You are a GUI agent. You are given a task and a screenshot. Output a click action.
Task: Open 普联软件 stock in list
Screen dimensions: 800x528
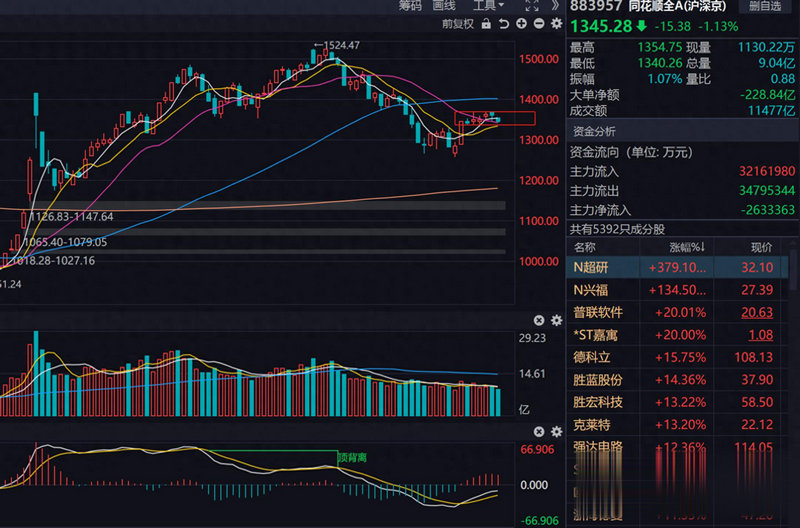pyautogui.click(x=598, y=312)
